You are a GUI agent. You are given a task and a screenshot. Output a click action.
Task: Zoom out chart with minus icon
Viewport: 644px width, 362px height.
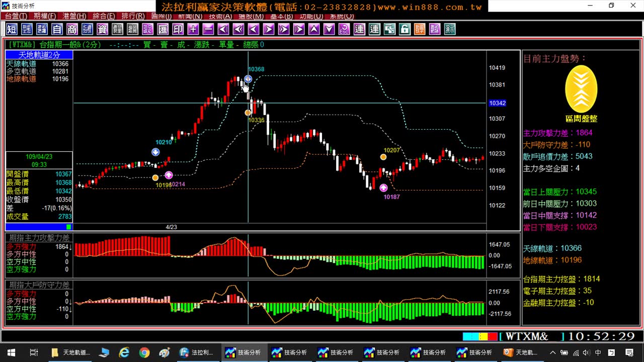(x=208, y=29)
